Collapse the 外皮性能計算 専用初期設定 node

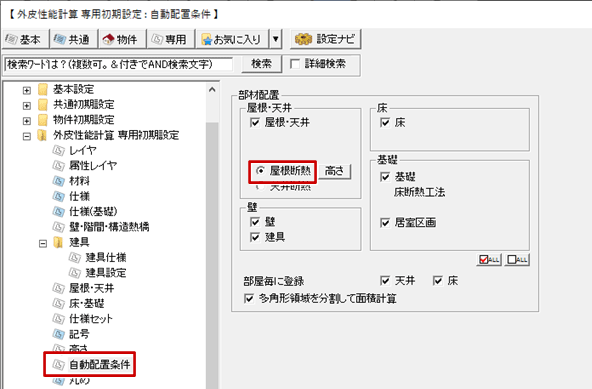click(x=26, y=136)
